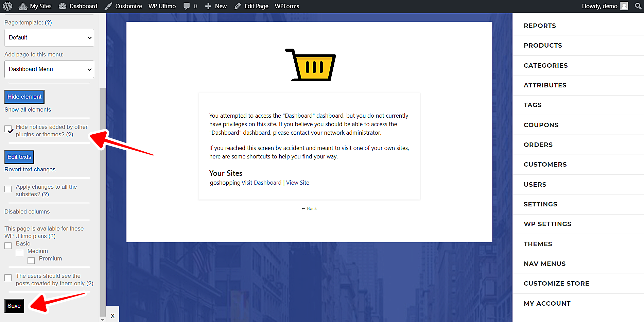This screenshot has width=644, height=322.
Task: Enable users see own posts only
Action: click(8, 278)
